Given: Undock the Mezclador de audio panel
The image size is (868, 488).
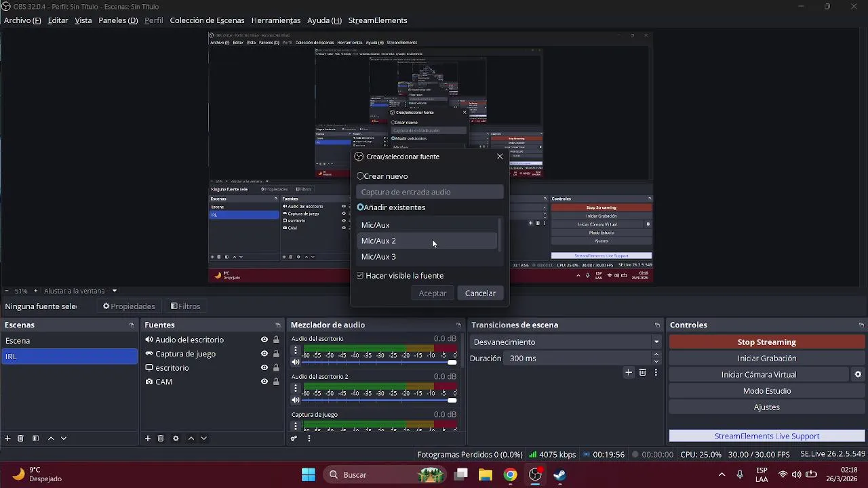Looking at the screenshot, I should pos(458,325).
